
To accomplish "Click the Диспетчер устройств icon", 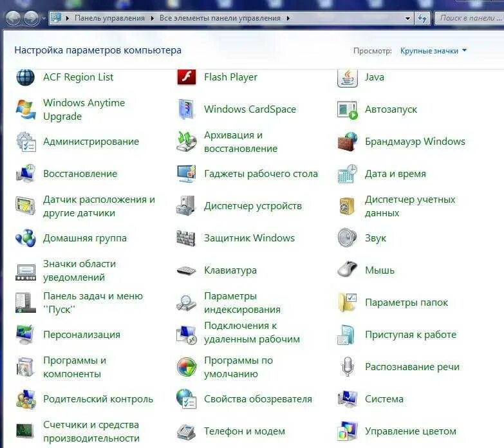I will (186, 206).
